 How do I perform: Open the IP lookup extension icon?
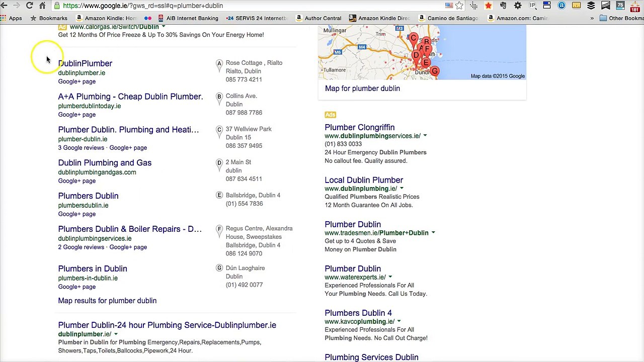point(532,6)
